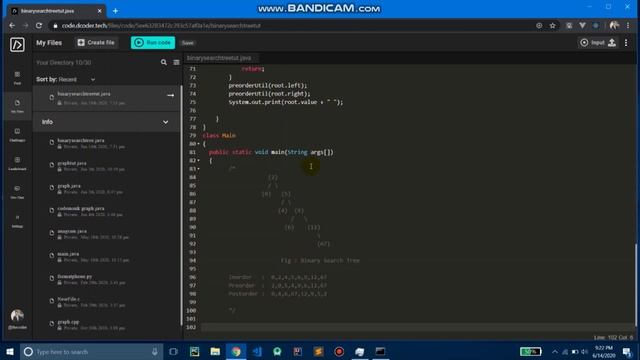Click the My Files heading
This screenshot has width=640, height=360.
[49, 42]
